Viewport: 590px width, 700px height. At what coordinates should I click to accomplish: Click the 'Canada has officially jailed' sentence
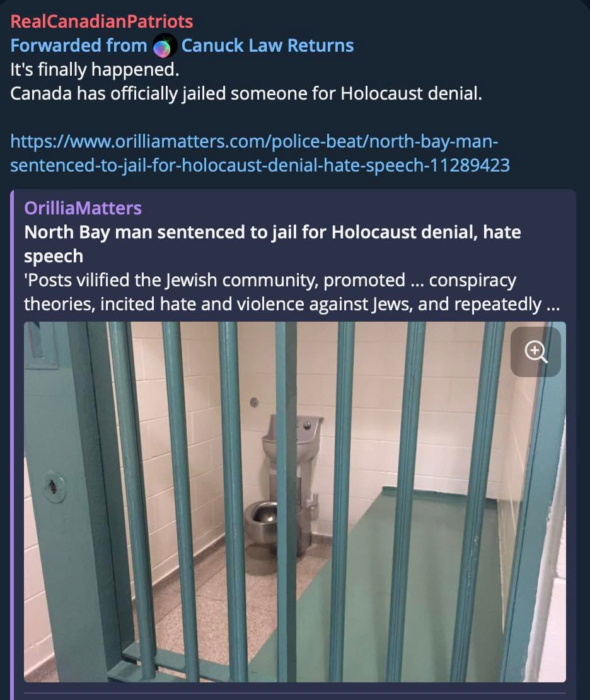pyautogui.click(x=246, y=94)
